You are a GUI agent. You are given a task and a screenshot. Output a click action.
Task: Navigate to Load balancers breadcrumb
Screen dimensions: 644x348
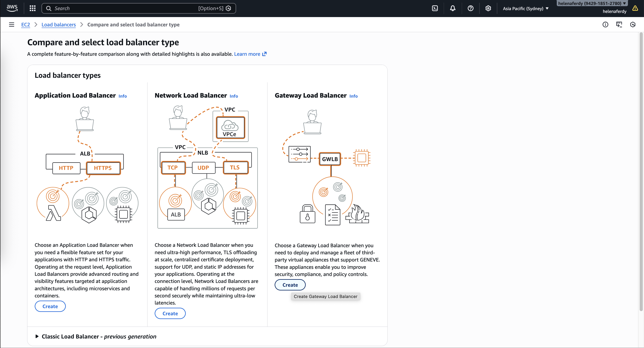coord(58,25)
